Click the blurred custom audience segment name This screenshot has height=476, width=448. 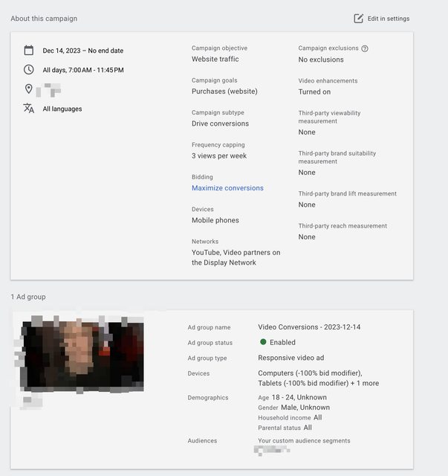click(x=272, y=450)
